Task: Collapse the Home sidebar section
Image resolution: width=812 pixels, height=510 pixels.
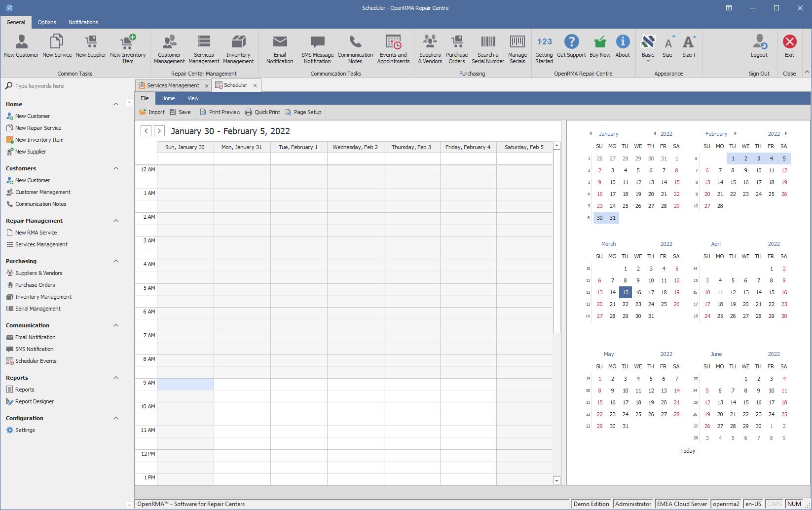Action: [x=116, y=104]
